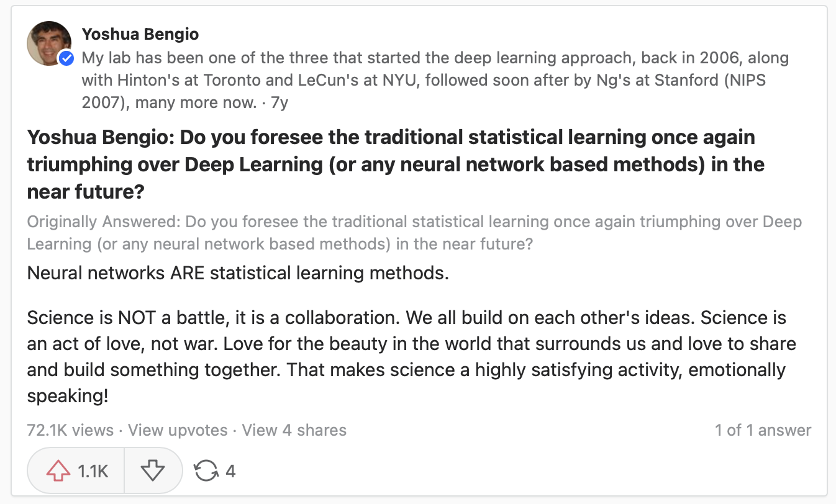Click the final word 'speaking!' in the answer
836x504 pixels.
tap(68, 397)
